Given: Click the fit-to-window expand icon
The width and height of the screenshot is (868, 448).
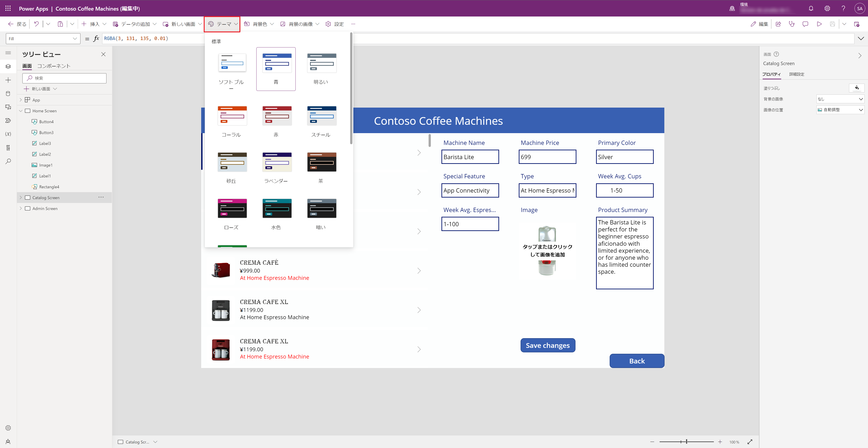Looking at the screenshot, I should (x=750, y=442).
